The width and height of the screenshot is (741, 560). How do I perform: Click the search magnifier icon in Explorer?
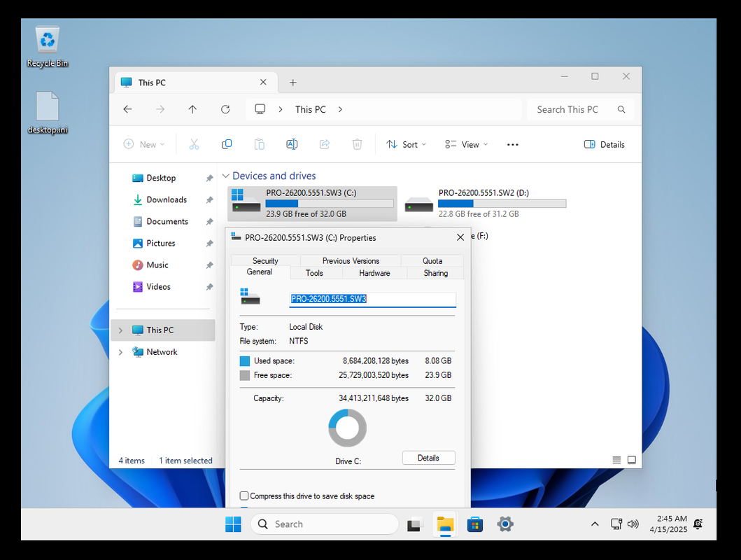coord(621,110)
